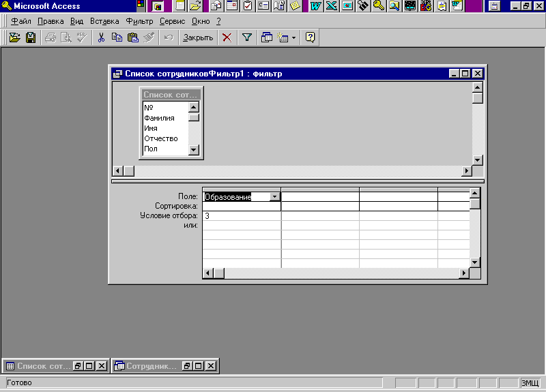Screen dimensions: 546x392
Task: Launch Word from Office shortcut bar
Action: tap(316, 6)
